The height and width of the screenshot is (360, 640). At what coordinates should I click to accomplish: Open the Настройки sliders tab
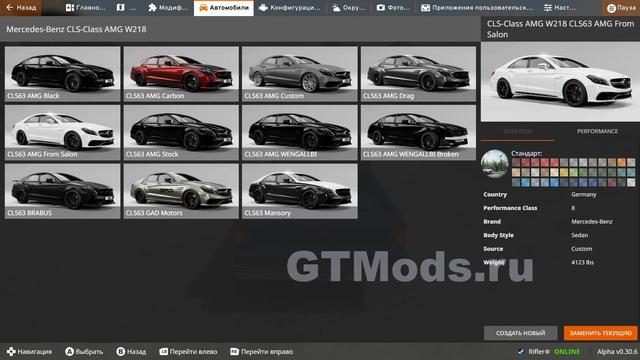click(560, 8)
